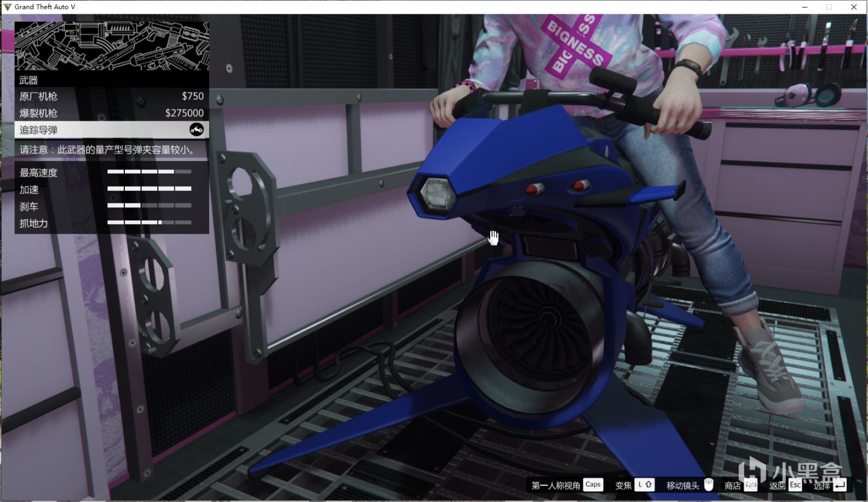Close the Grand Theft Auto V window

pos(854,7)
